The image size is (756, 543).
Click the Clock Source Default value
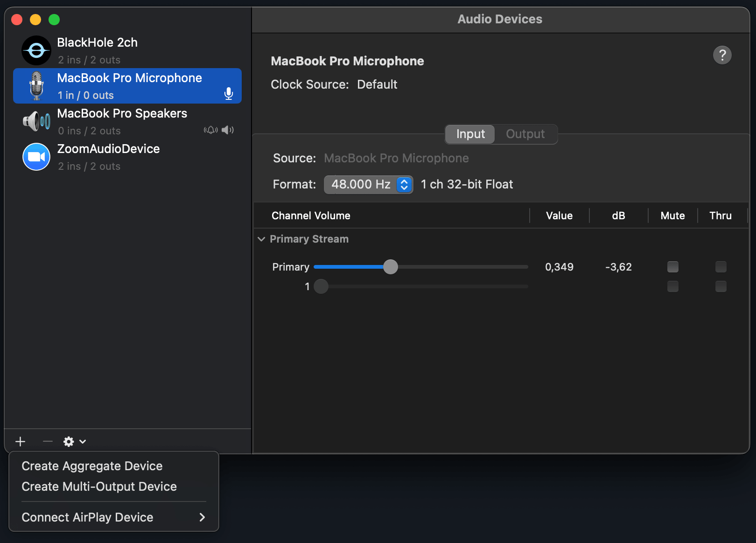click(377, 84)
